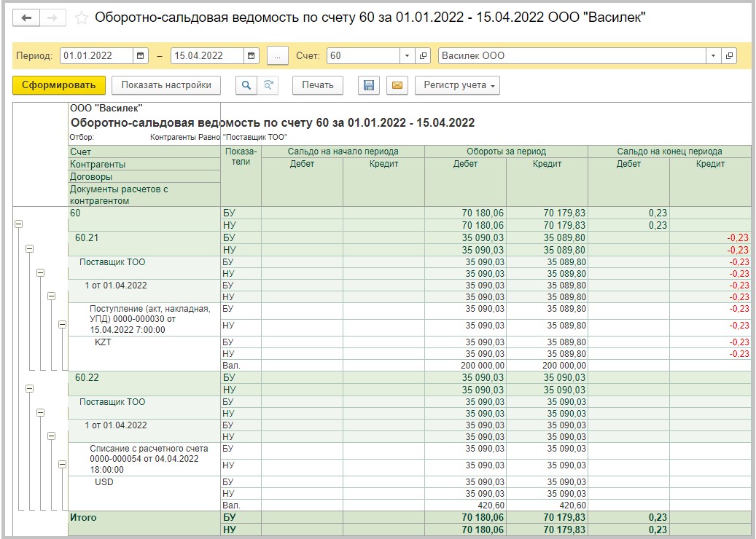Select the Списание с расчетного счета document
756x539 pixels.
tap(149, 459)
